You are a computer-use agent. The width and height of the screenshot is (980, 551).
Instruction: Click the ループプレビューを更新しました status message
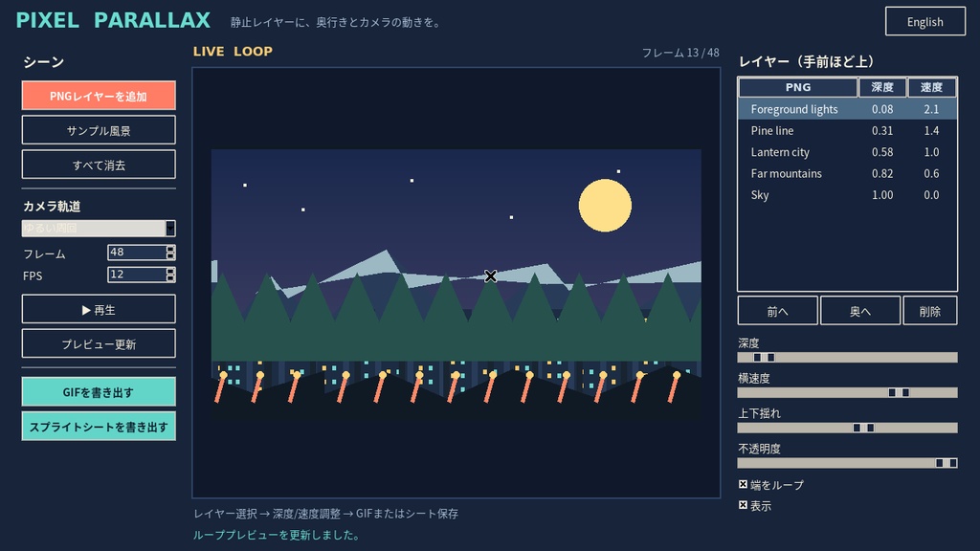coord(277,535)
